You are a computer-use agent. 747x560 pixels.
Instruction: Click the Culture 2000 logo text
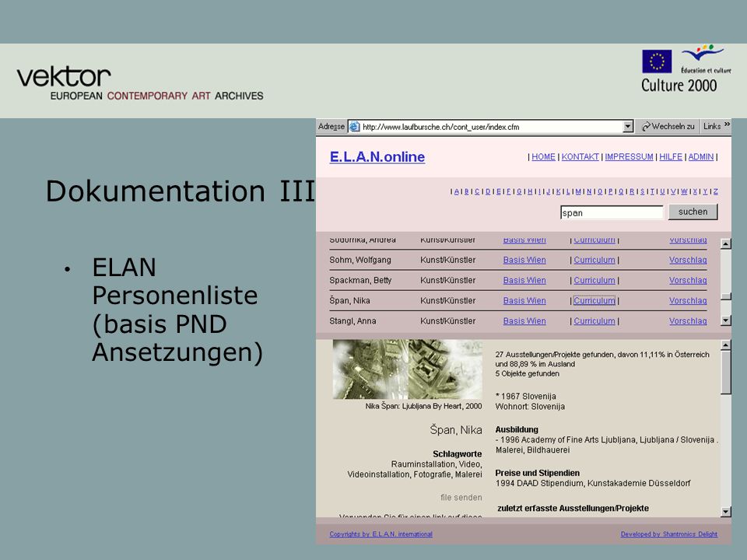click(679, 86)
